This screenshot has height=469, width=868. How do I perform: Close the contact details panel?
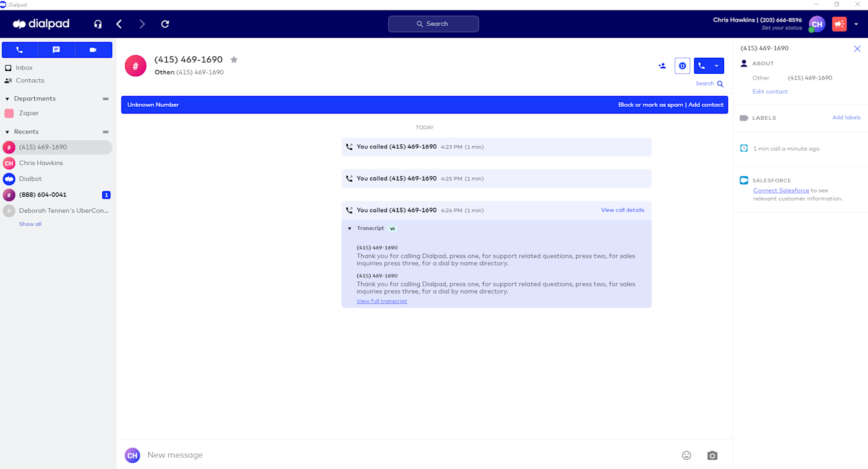pos(857,48)
